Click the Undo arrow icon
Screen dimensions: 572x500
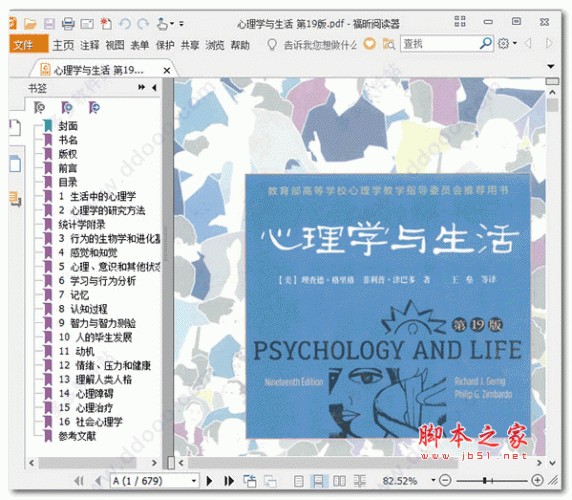tap(125, 24)
